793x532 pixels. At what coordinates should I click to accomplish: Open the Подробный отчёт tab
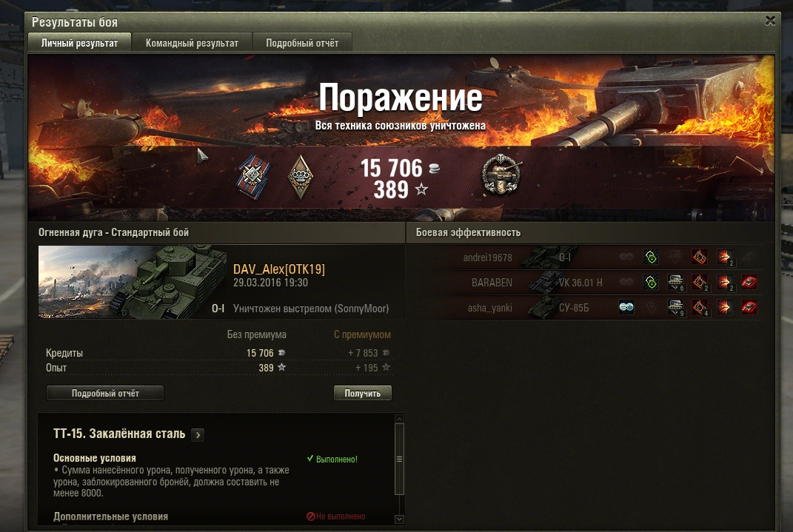pos(302,43)
